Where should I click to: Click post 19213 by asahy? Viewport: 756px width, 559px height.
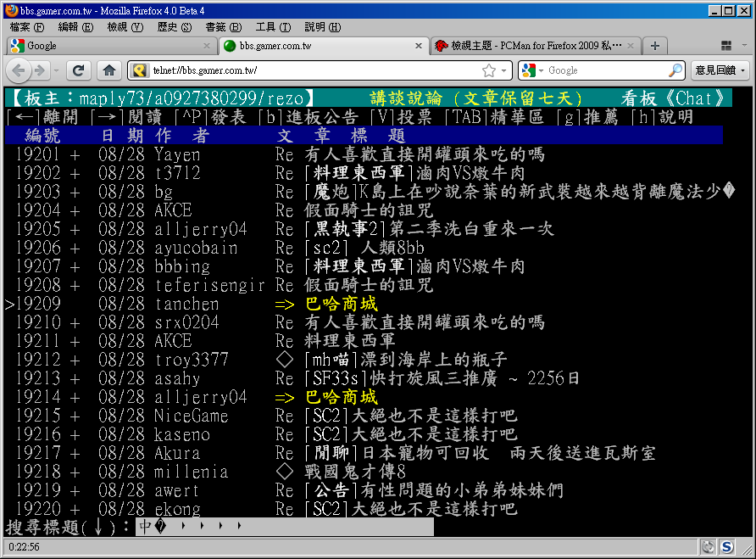(x=297, y=378)
